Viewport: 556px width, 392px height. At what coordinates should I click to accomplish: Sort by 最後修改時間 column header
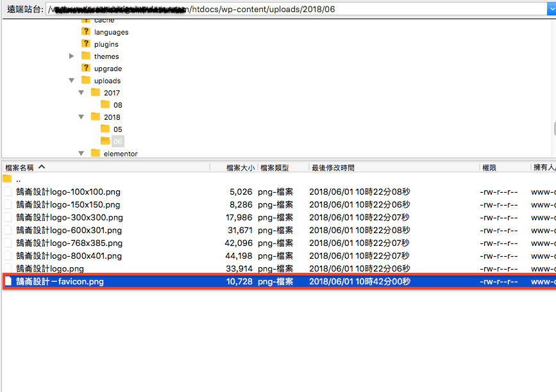point(333,167)
